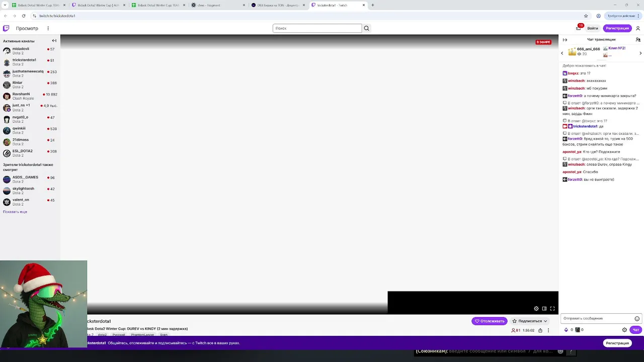Click the В ЭФИРЕ live badge
Viewport: 644px width, 362px height.
pos(543,42)
